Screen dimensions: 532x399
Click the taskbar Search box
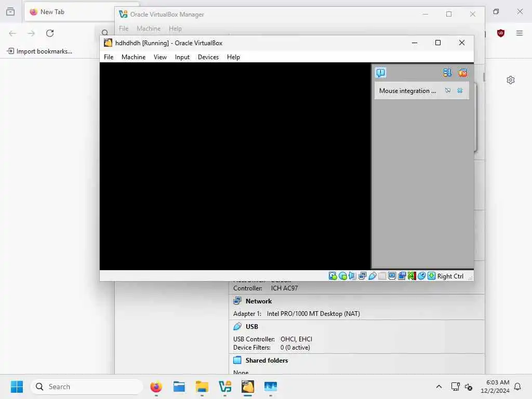coord(87,387)
